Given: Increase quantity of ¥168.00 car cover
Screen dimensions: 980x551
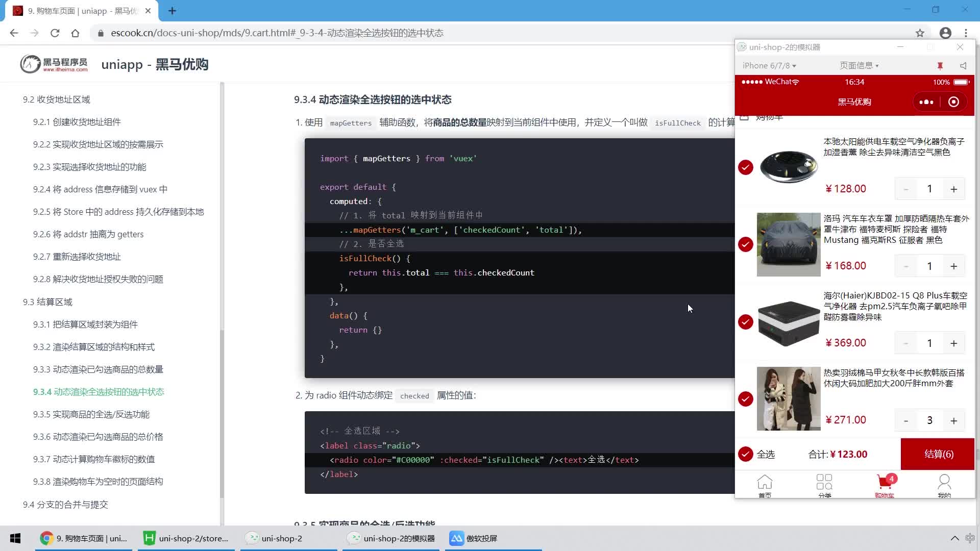Looking at the screenshot, I should [953, 266].
